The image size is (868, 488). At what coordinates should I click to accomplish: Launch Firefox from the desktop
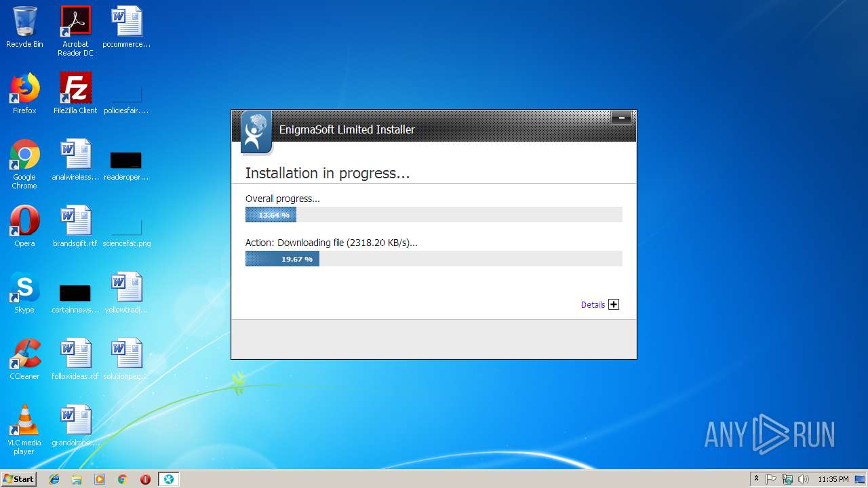coord(24,94)
